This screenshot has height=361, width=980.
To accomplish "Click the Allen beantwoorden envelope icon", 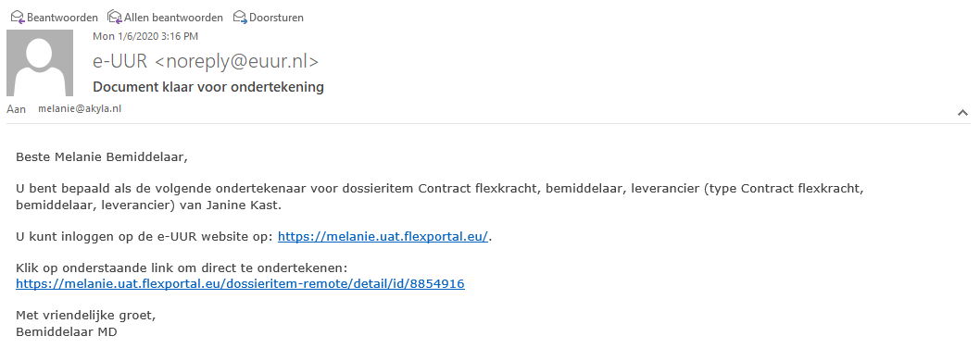I will pyautogui.click(x=115, y=17).
